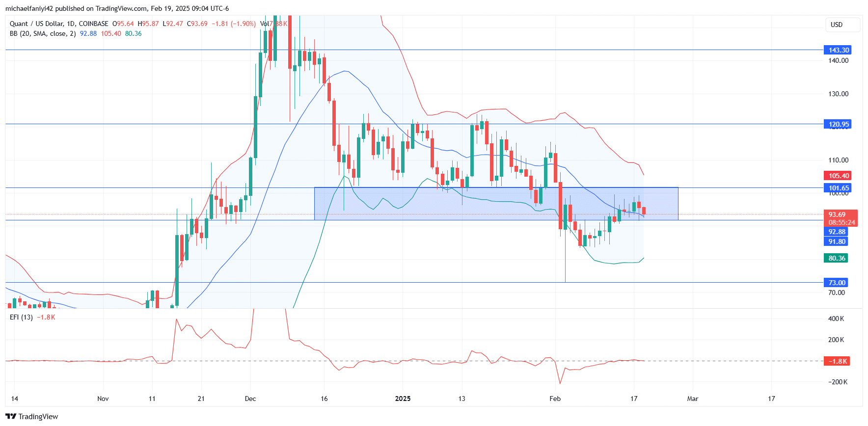Screen dimensions: 868x426
Task: Select the BB (20, SMA, close, 2) indicator legend
Action: coord(43,33)
